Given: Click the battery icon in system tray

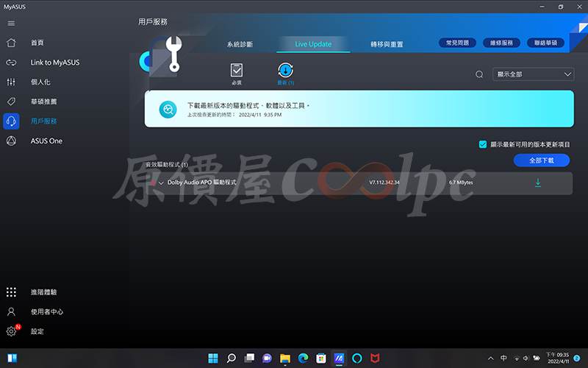Looking at the screenshot, I should pos(537,358).
